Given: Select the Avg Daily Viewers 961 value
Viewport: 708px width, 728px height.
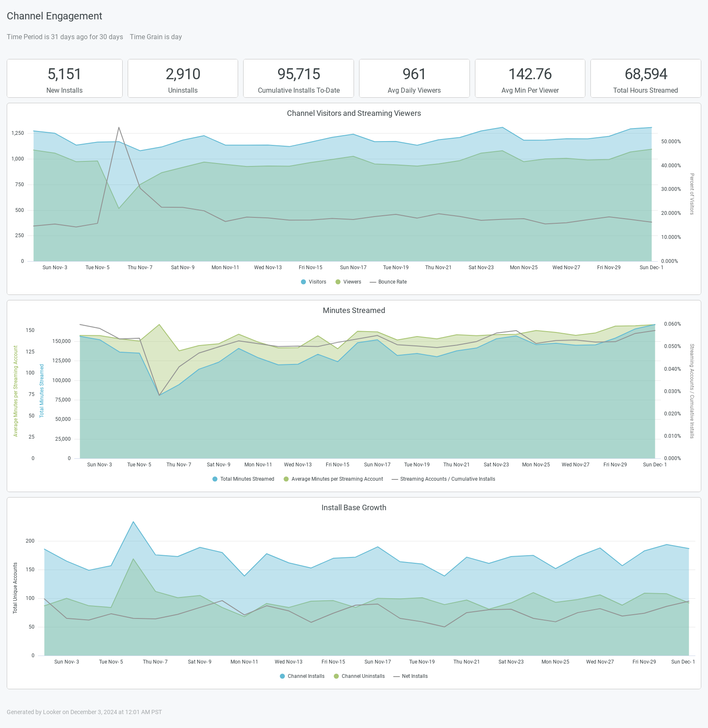Looking at the screenshot, I should (414, 74).
